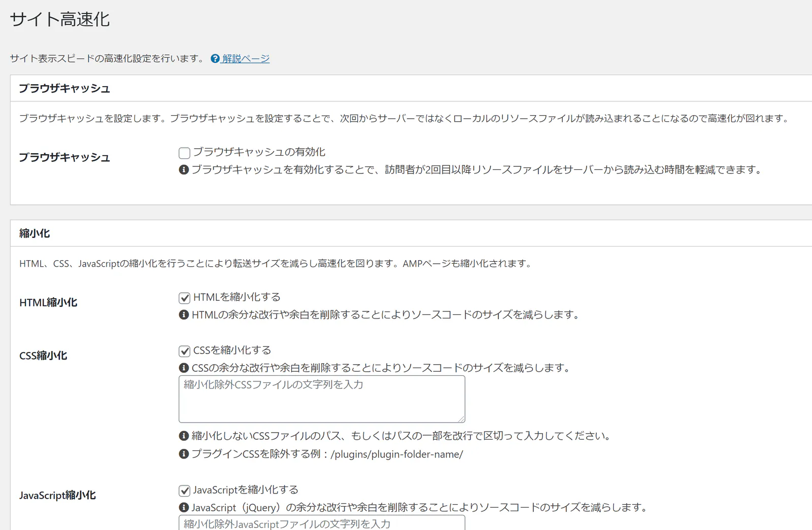812x530 pixels.
Task: Focus the 縮小化除外CSSファイル textarea
Action: coord(322,399)
